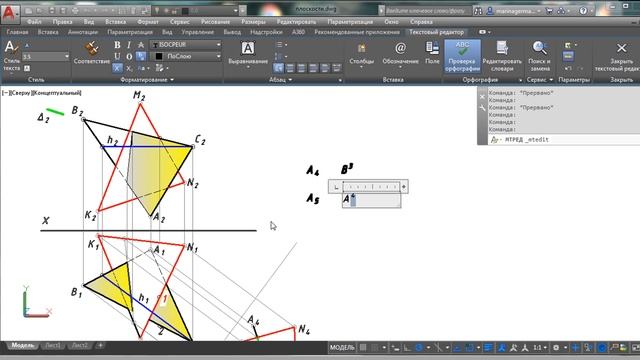The height and width of the screenshot is (360, 640).
Task: Open Рисование menu
Action: 216,22
